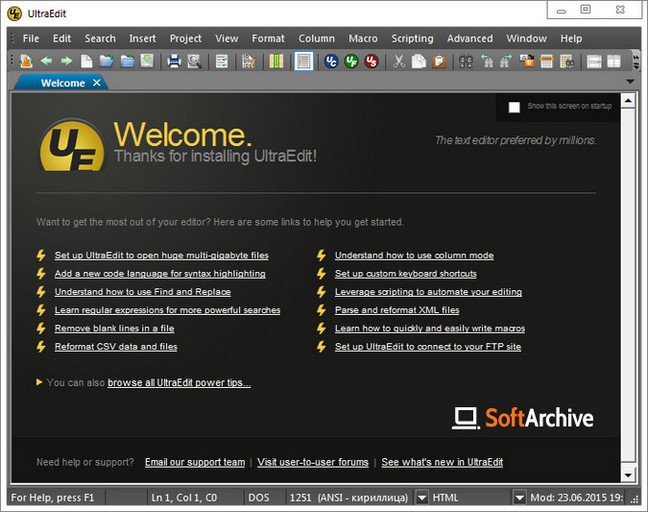Click 'browse all UltraEdit power tips' link
This screenshot has width=648, height=512.
click(x=179, y=383)
